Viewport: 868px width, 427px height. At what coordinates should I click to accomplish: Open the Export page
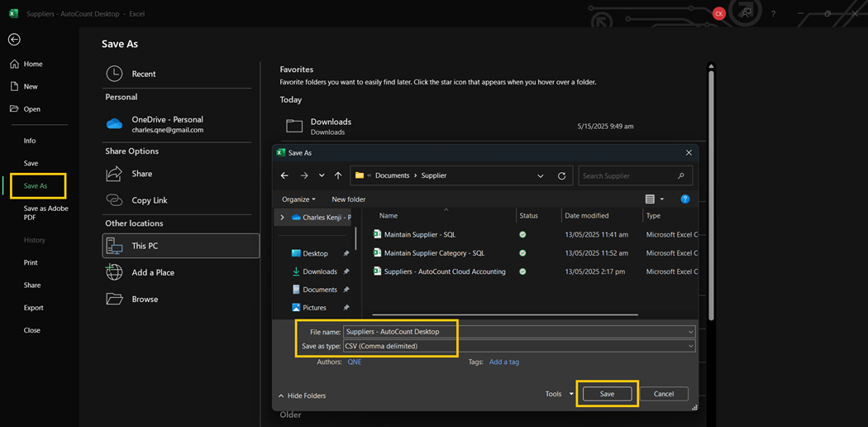33,307
